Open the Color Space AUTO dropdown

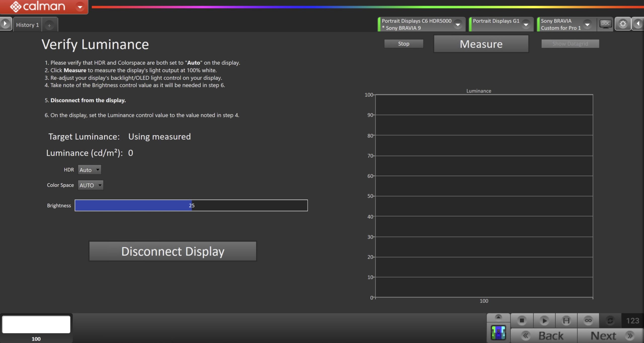pos(91,185)
